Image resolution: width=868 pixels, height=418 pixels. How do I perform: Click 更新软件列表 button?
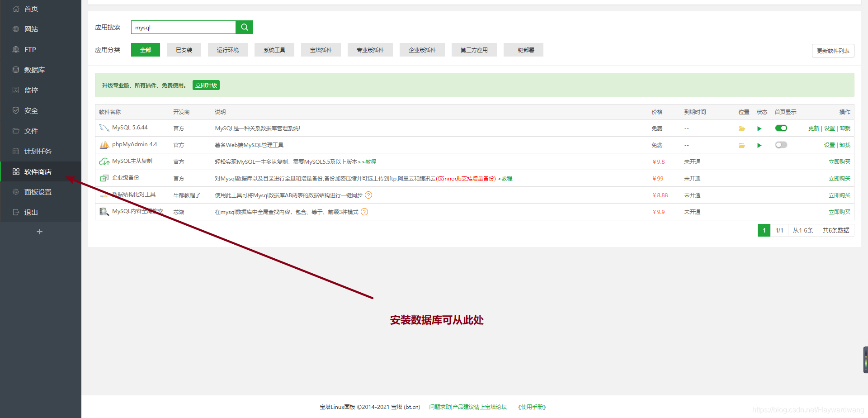pyautogui.click(x=833, y=51)
